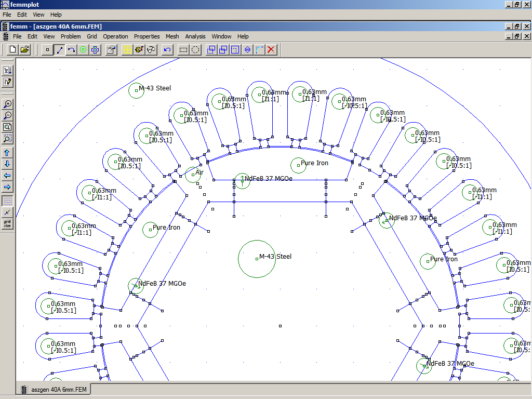
Task: Delete selected objects with red X
Action: pyautogui.click(x=271, y=50)
